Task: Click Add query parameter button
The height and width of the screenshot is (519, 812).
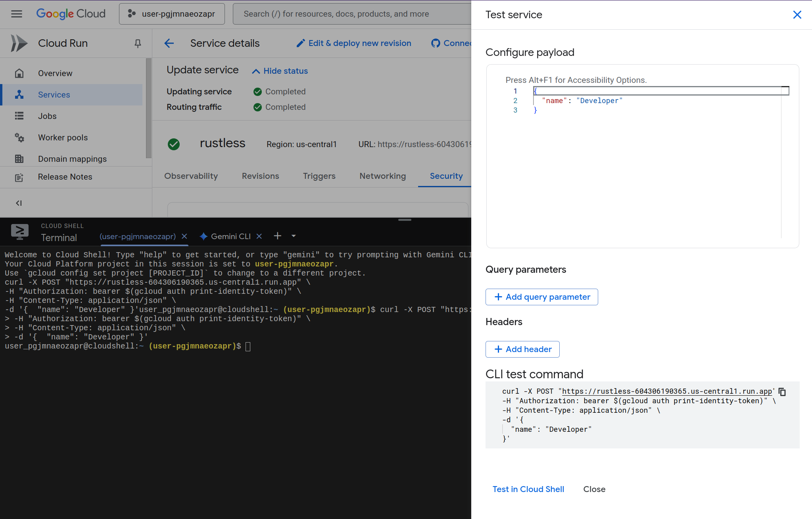Action: pyautogui.click(x=541, y=297)
